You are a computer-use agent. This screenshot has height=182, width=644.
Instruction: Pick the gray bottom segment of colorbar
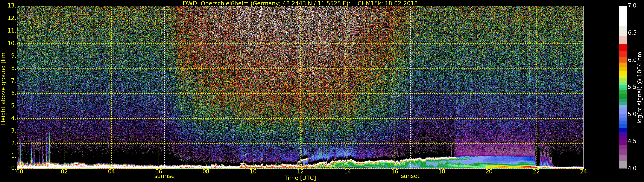click(x=623, y=164)
